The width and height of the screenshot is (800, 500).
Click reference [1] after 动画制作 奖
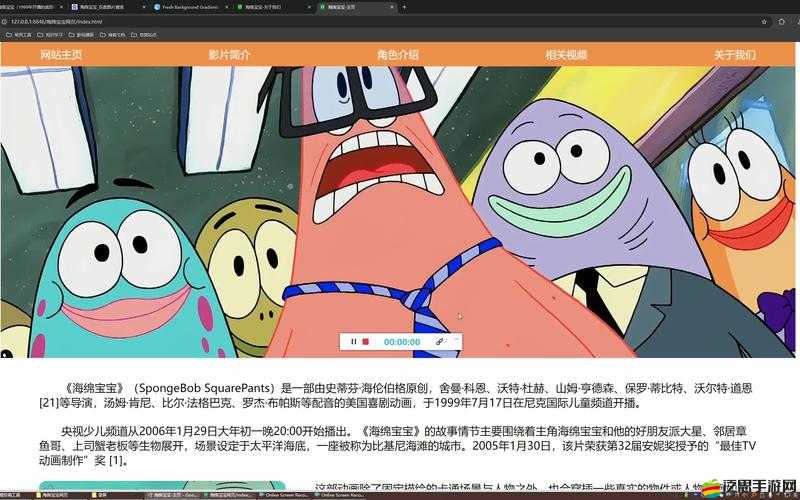click(x=116, y=461)
